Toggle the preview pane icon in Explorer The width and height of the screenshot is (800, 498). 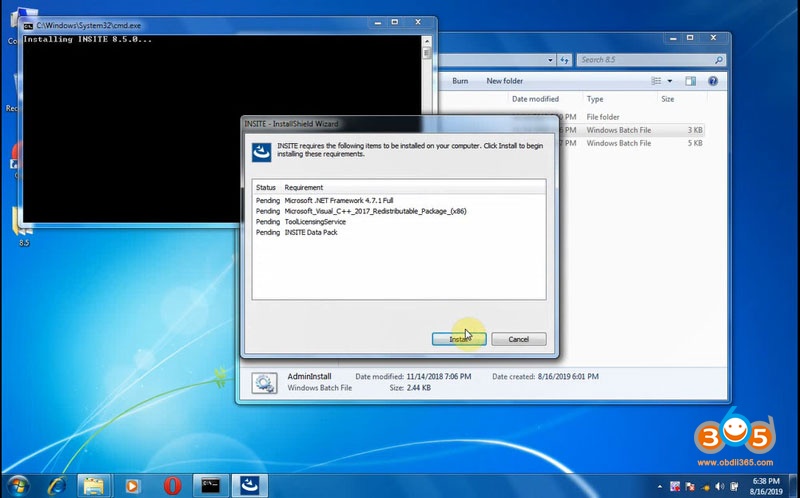point(690,81)
